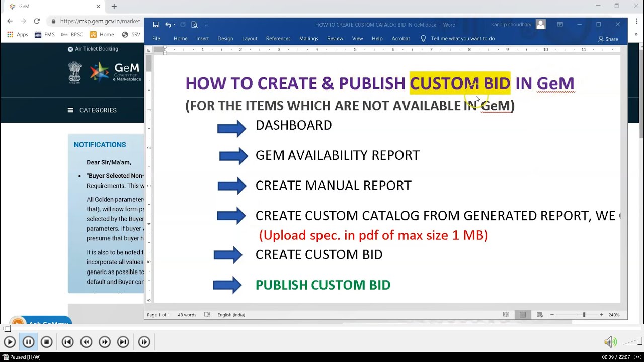
Task: Click the 48 words count in status bar
Action: (187, 315)
